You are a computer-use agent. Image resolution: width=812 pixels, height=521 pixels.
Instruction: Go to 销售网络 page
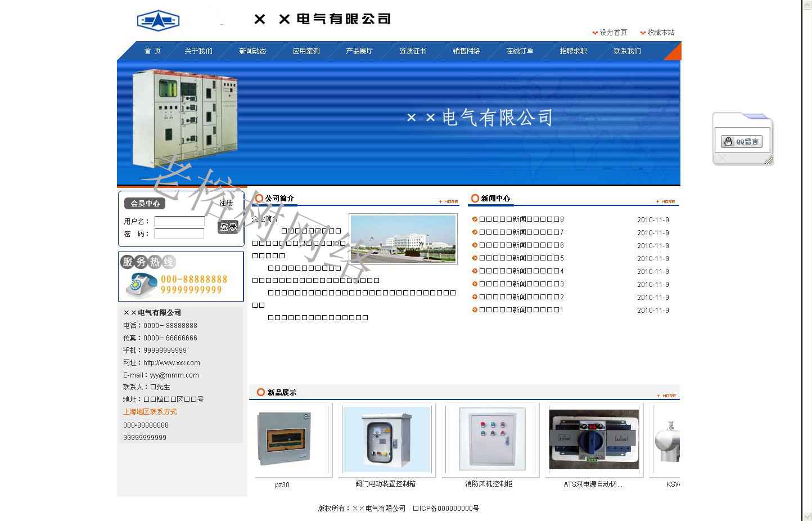click(466, 51)
